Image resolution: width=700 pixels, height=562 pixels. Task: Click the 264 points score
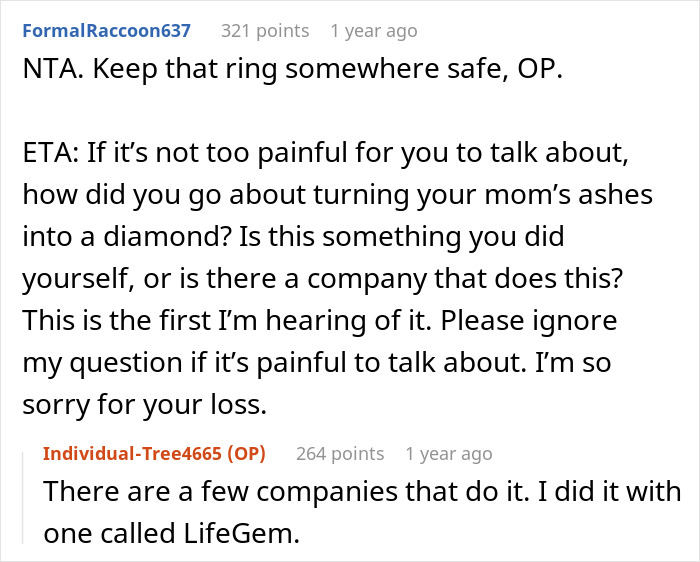coord(340,453)
